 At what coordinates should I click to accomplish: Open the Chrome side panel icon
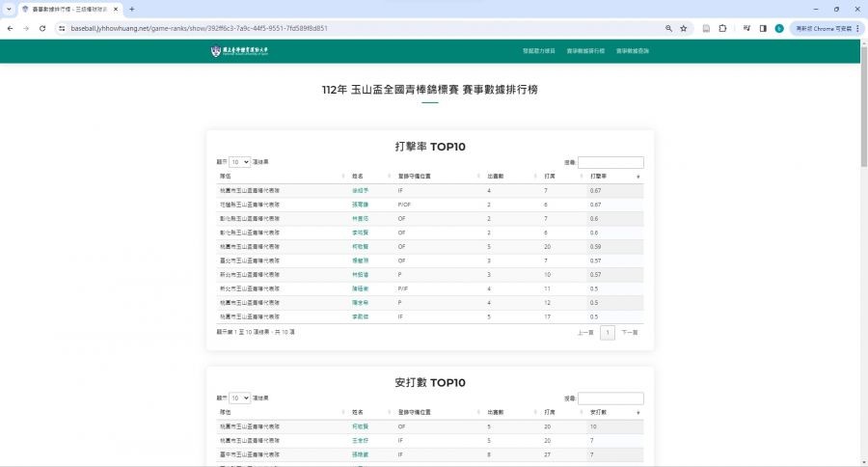pos(762,28)
